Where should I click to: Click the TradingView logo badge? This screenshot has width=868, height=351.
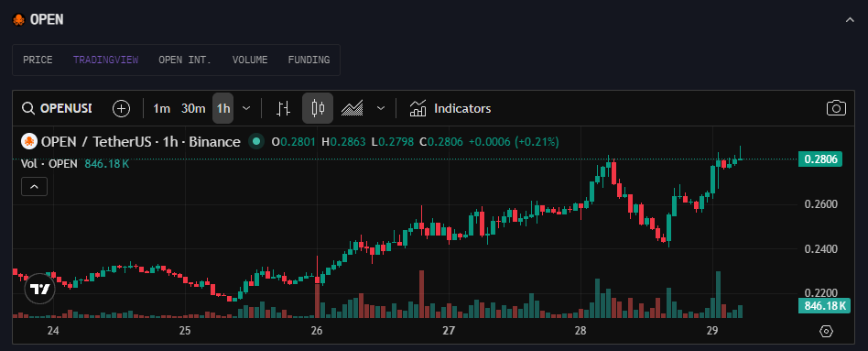[40, 289]
